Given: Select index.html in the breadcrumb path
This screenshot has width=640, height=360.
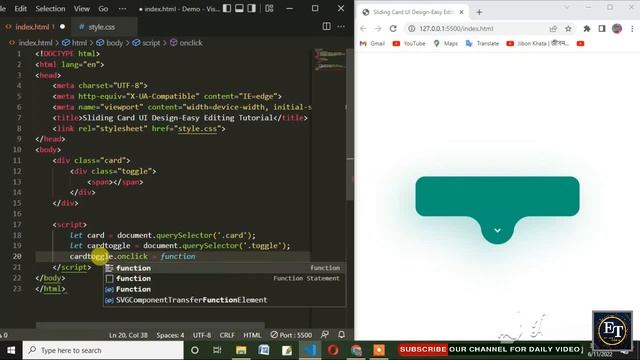Looking at the screenshot, I should pyautogui.click(x=36, y=42).
